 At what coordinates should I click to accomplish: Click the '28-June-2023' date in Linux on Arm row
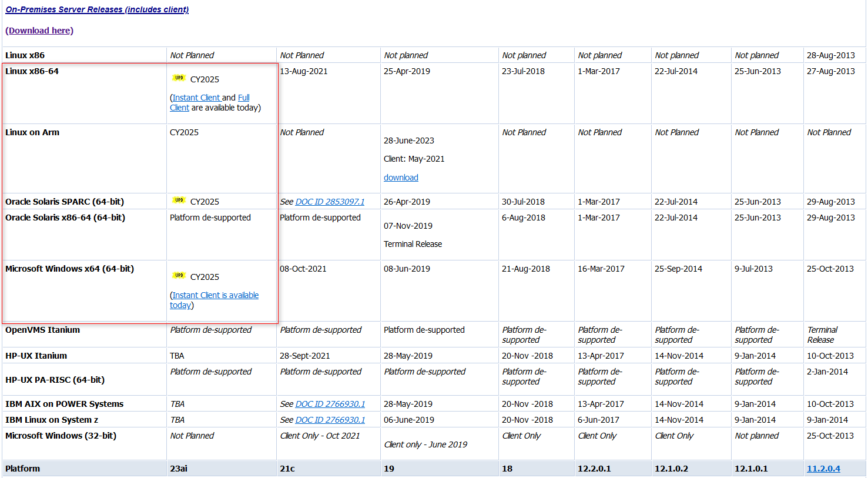409,141
